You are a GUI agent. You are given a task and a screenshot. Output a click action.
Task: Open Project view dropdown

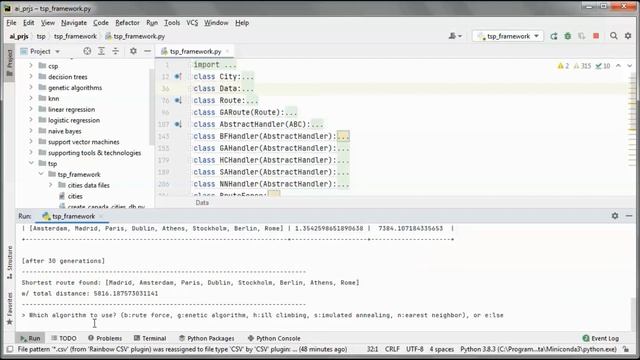(41, 51)
